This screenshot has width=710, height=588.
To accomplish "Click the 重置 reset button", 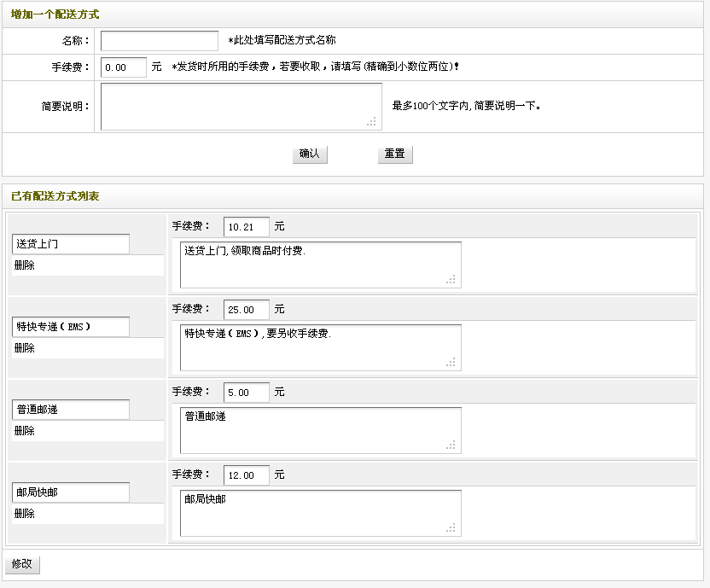I will point(394,154).
